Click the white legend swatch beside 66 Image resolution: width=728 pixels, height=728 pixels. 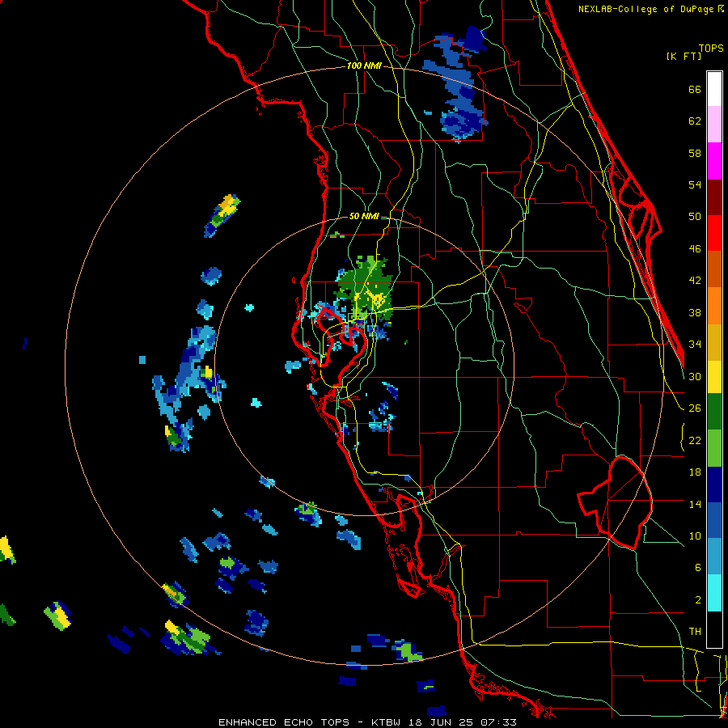tap(714, 89)
